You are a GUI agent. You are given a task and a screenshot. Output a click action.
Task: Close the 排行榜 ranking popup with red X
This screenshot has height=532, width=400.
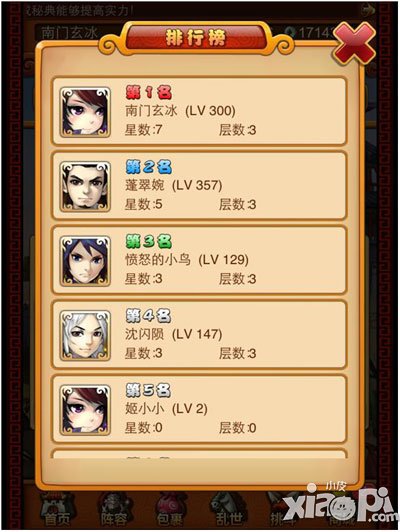(x=354, y=43)
